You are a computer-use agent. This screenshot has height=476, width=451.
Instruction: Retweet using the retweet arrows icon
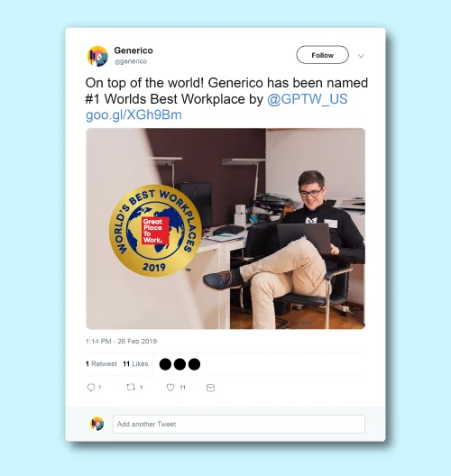click(x=131, y=387)
